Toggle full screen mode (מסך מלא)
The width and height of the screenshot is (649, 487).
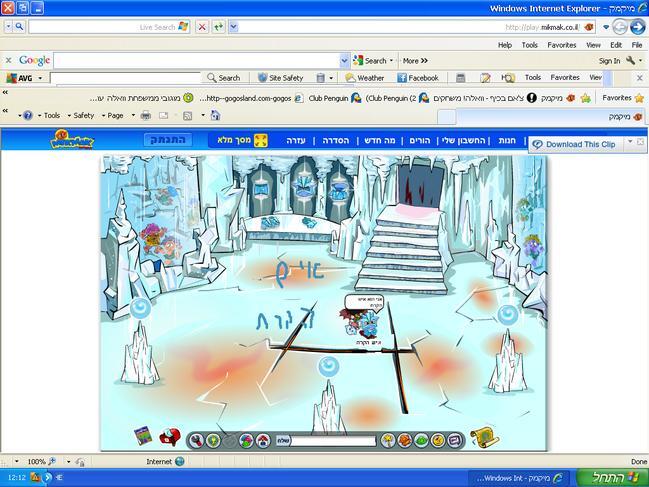[239, 141]
